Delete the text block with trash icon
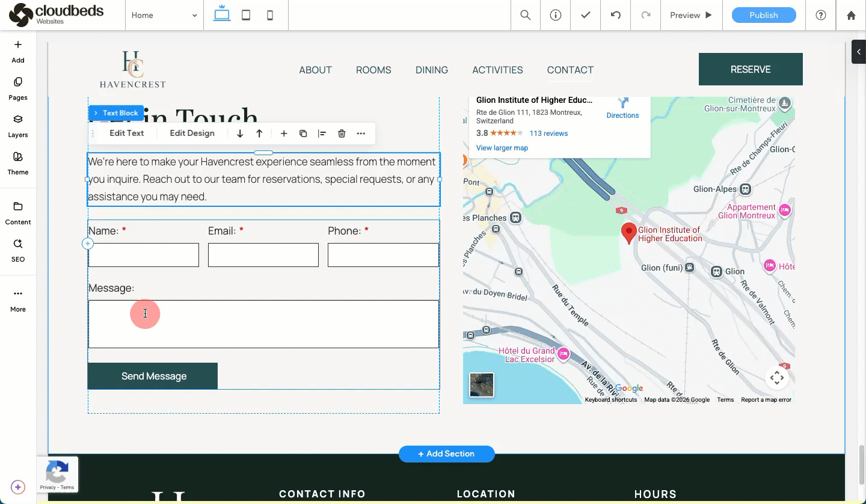 coord(342,134)
